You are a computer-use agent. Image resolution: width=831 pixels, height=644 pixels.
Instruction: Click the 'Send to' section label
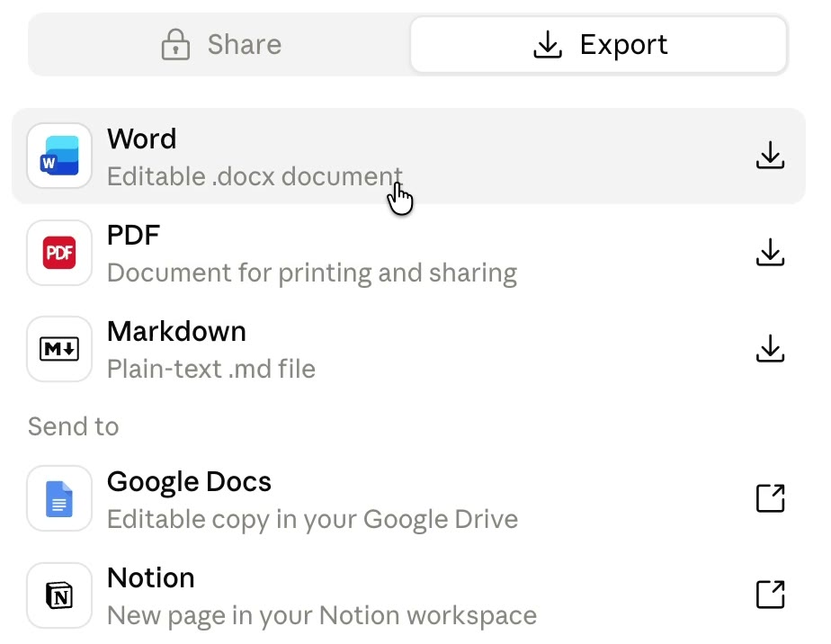[74, 426]
